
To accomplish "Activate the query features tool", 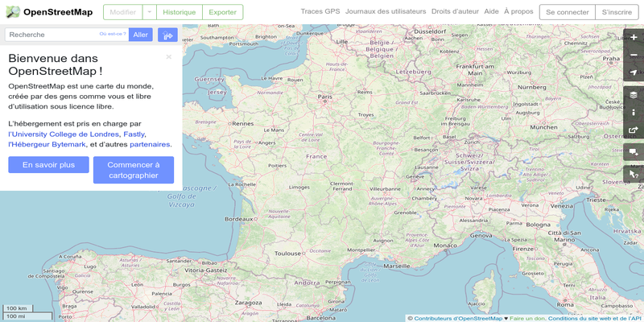I will click(634, 174).
